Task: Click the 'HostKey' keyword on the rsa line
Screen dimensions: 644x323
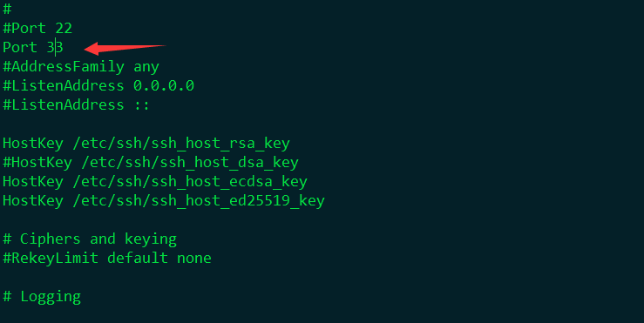Action: click(33, 144)
